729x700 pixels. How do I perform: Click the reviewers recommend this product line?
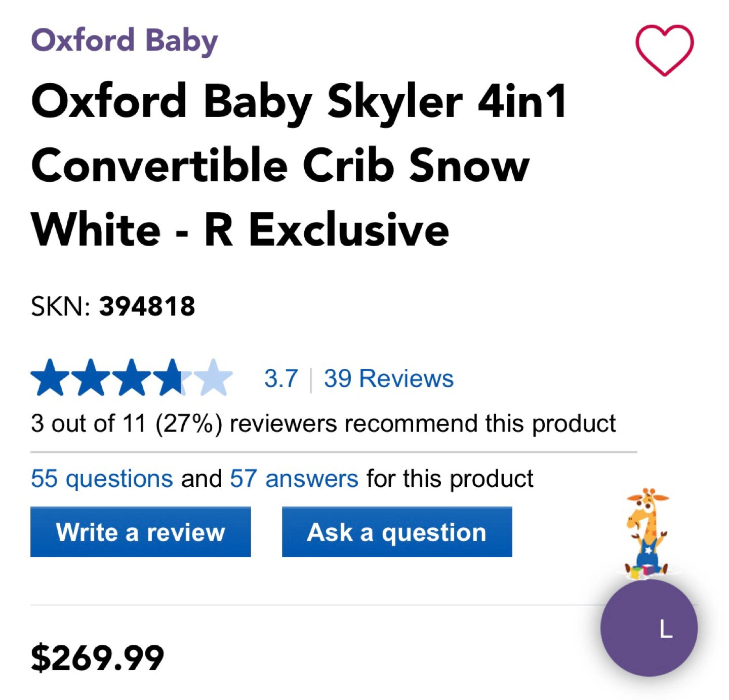323,423
